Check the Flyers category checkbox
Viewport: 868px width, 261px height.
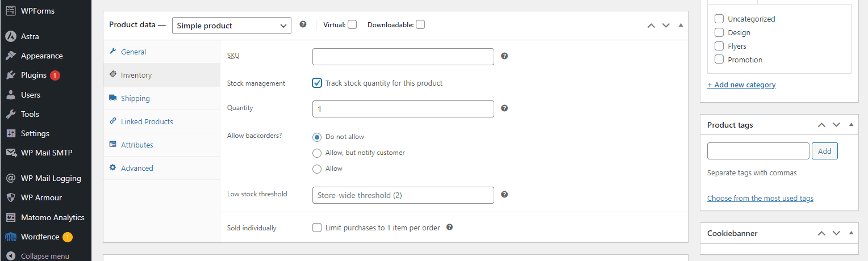coord(719,46)
